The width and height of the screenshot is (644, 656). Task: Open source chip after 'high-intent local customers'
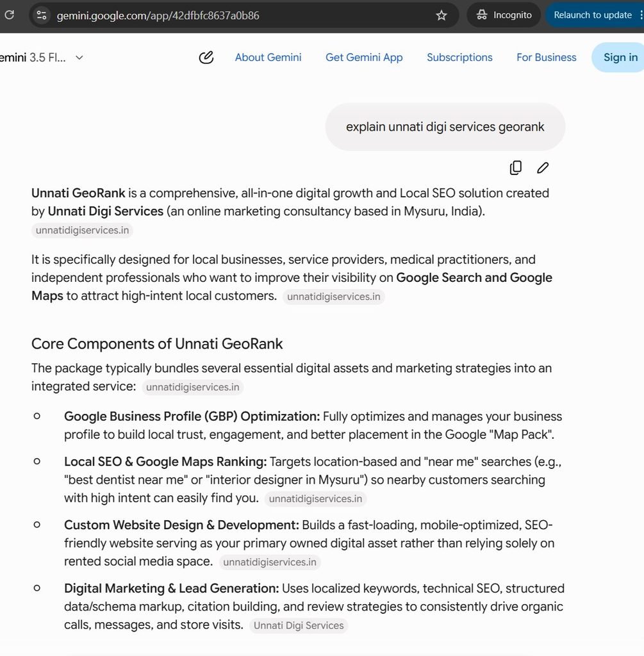(333, 297)
